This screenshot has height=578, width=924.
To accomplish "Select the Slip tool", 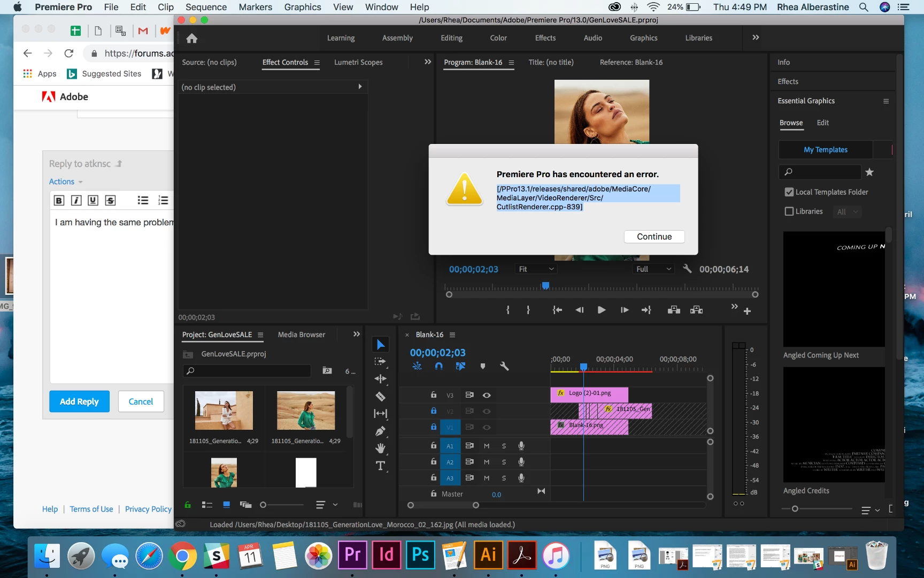I will coord(380,414).
